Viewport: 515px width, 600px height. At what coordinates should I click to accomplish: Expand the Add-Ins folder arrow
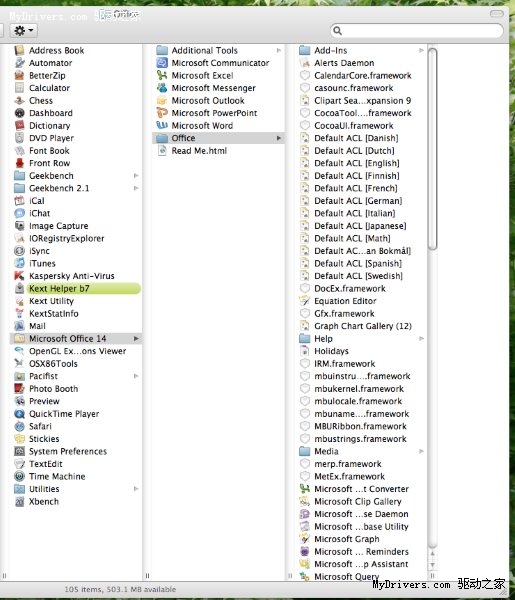coord(421,51)
